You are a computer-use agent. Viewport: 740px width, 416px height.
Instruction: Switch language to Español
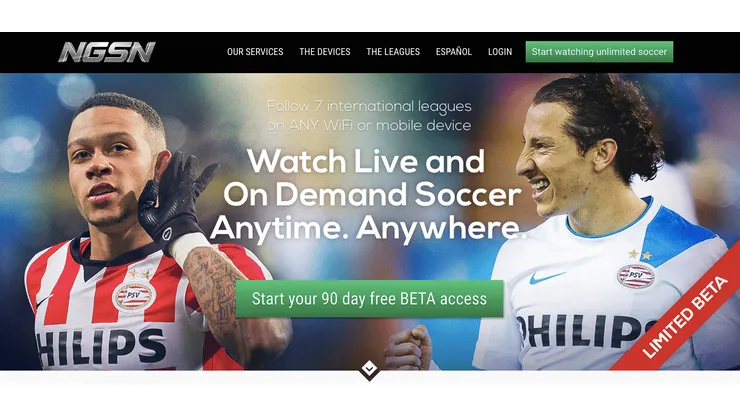454,52
